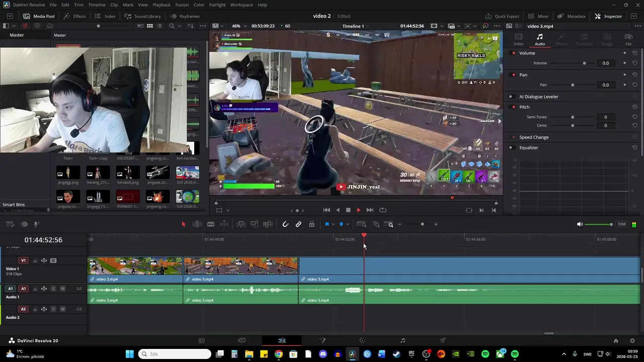This screenshot has height=362, width=644.
Task: Expand the flag color dropdown arrow
Action: click(x=333, y=224)
